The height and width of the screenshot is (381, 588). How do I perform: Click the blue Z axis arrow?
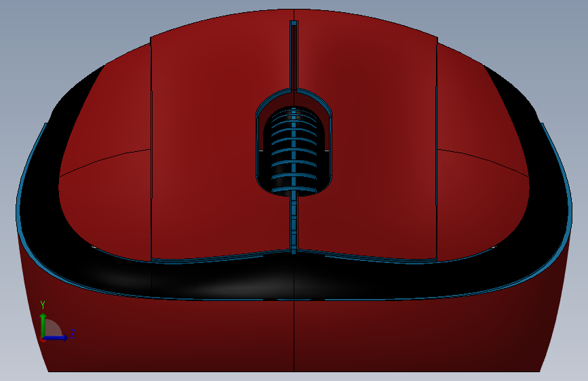click(56, 338)
